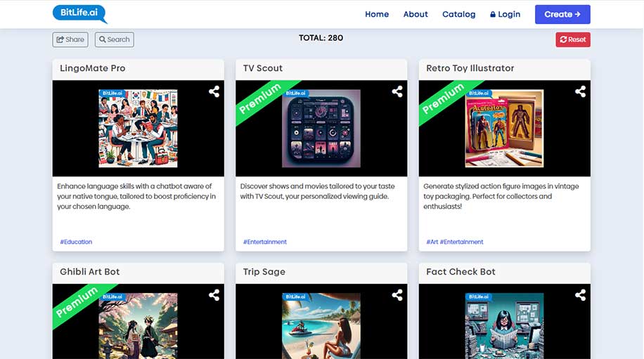Click the TV Scout description text
The image size is (644, 359).
pyautogui.click(x=317, y=191)
